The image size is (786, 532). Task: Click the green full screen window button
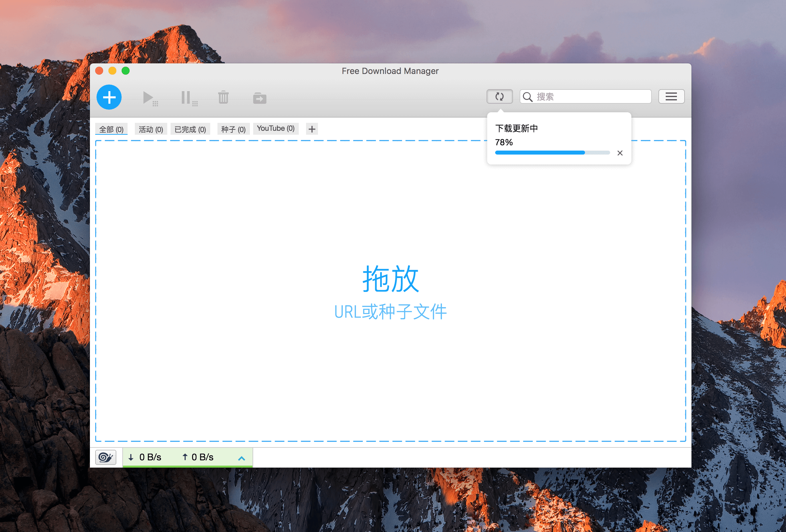click(126, 71)
